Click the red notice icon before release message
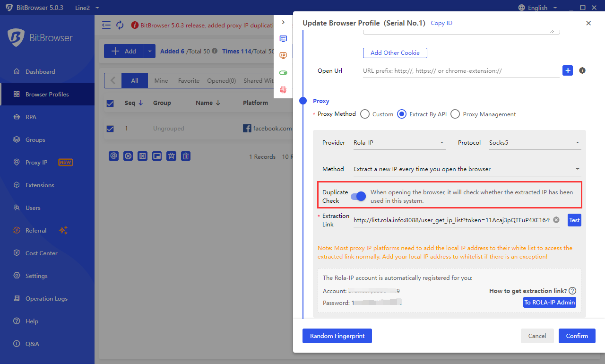The image size is (605, 364). click(135, 25)
